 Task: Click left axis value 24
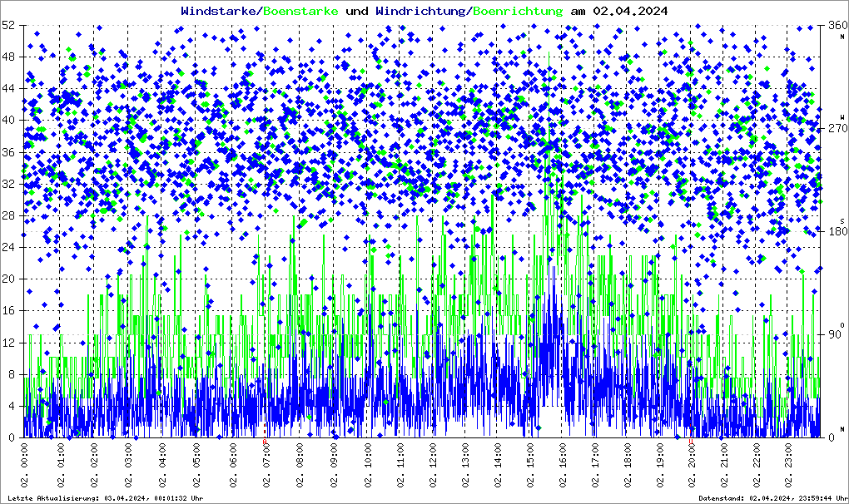click(8, 247)
